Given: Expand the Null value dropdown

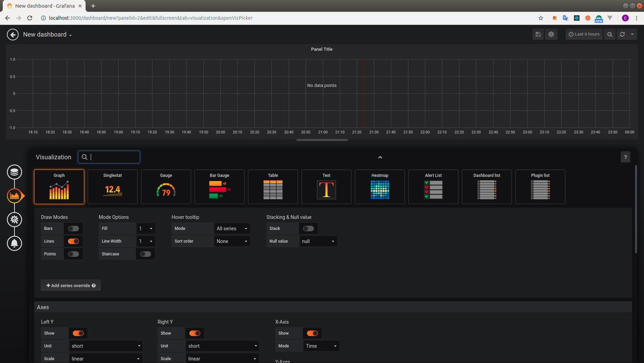Looking at the screenshot, I should coord(318,241).
